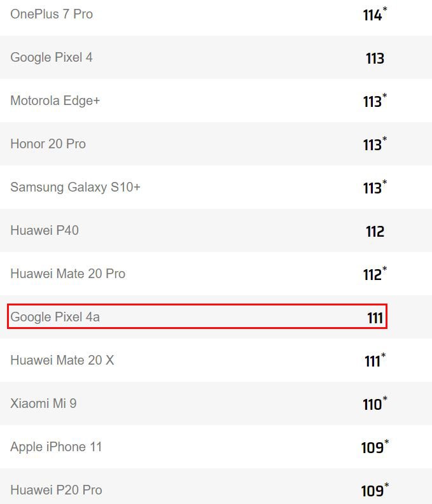432x504 pixels.
Task: Open the Apple iPhone 11 entry
Action: pos(56,447)
